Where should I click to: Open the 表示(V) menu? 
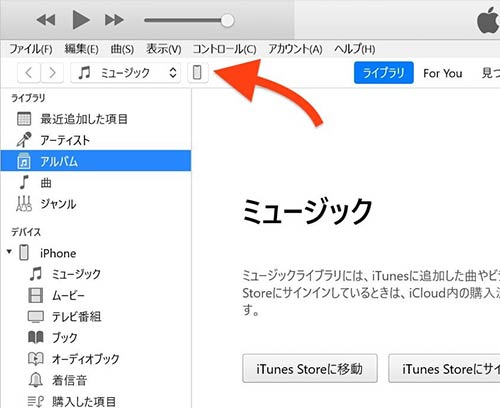[164, 49]
